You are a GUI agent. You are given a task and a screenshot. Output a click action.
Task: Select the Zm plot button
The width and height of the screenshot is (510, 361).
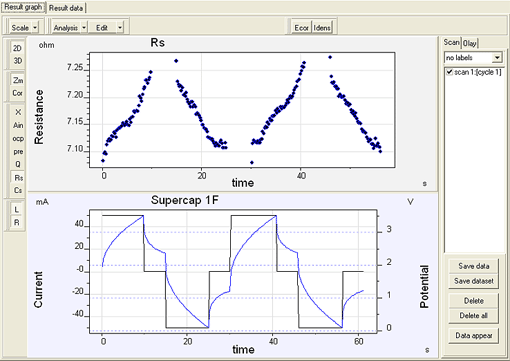(17, 80)
